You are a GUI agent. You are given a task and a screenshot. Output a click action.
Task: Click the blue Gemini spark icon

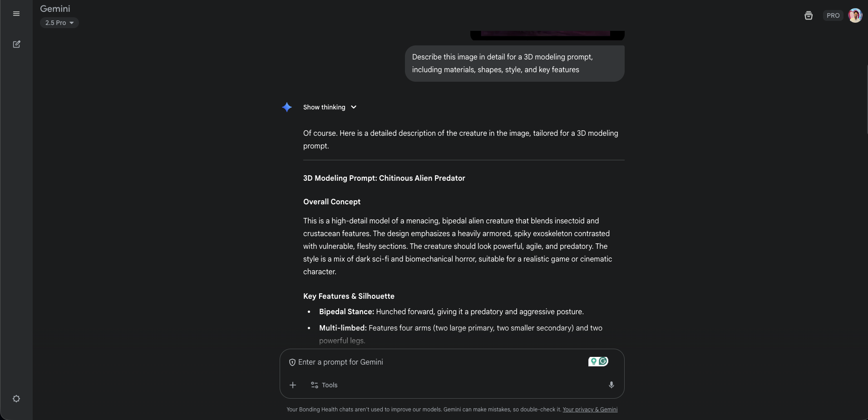287,107
